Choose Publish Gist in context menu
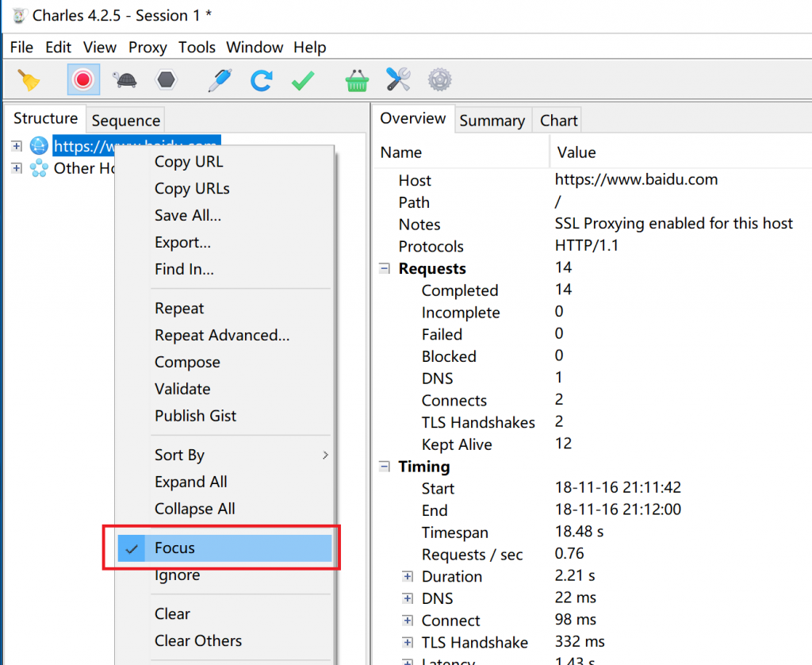 tap(224, 416)
